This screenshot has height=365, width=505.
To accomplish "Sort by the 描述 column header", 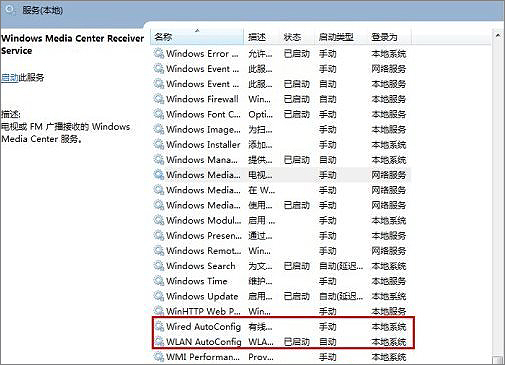I will coord(261,37).
